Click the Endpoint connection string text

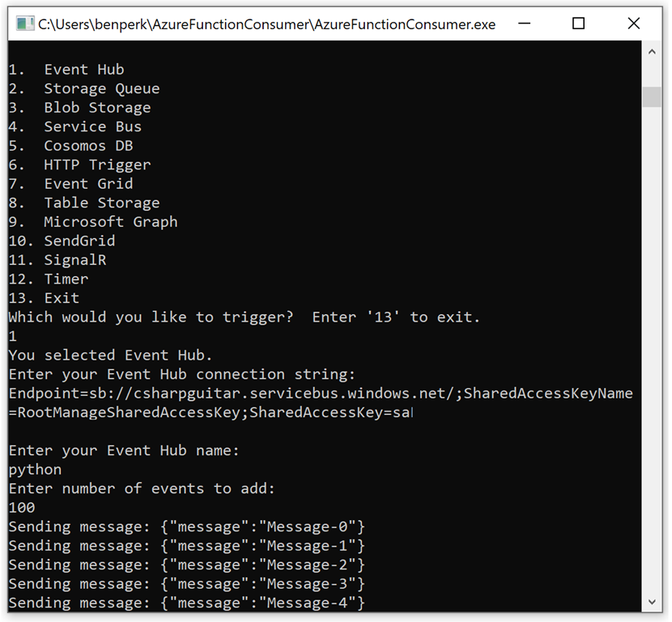tap(320, 394)
